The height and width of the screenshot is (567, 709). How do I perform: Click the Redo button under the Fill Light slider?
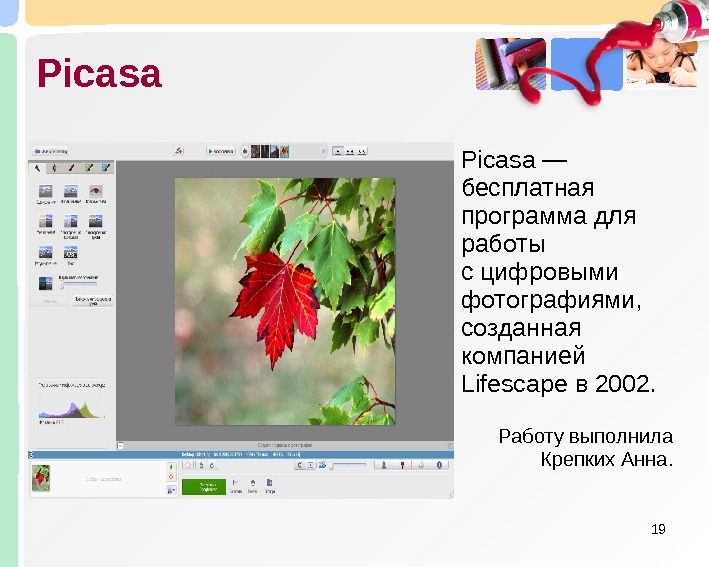93,301
